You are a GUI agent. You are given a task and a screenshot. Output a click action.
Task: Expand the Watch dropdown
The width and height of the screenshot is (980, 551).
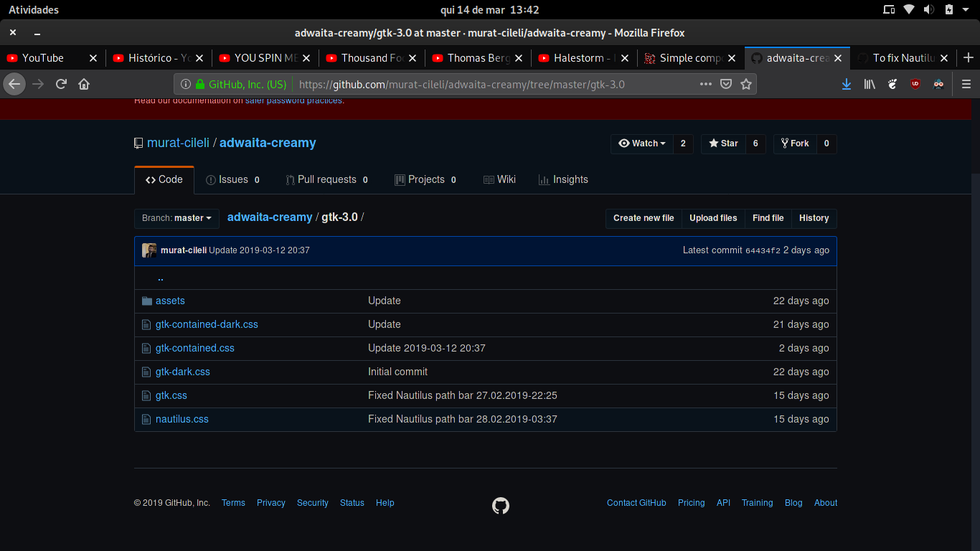642,143
